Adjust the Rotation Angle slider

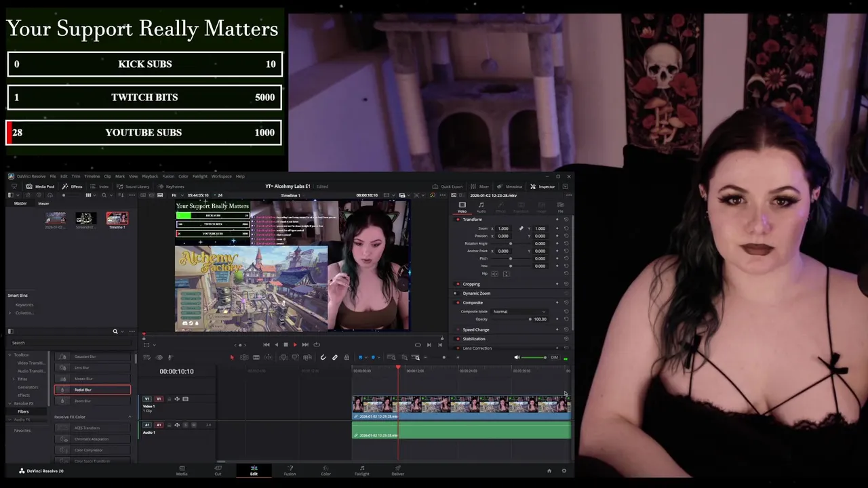[511, 243]
